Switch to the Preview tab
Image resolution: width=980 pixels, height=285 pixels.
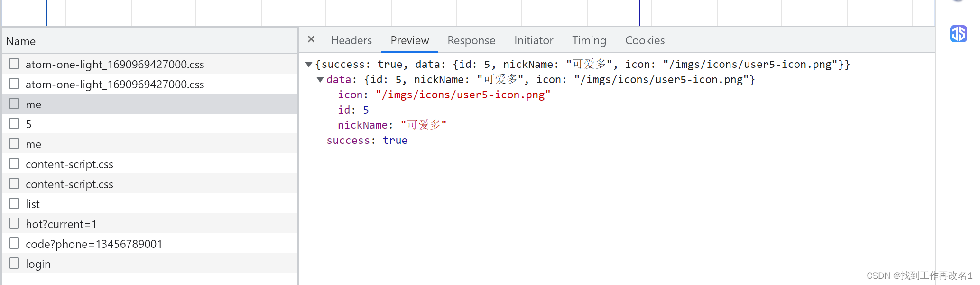tap(410, 40)
